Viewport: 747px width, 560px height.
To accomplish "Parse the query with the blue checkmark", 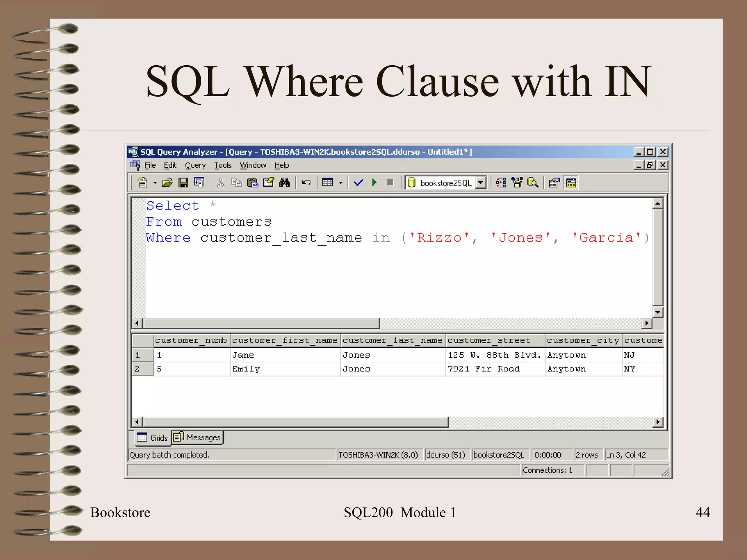I will [x=358, y=182].
